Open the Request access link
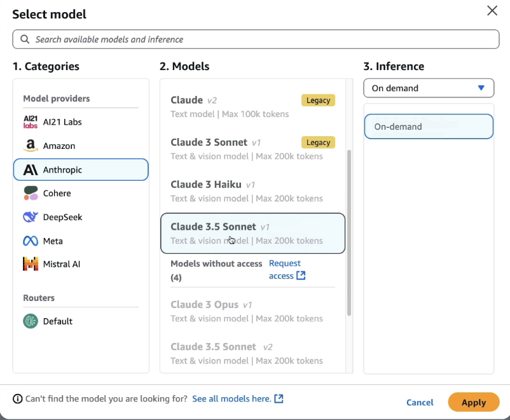Viewport: 510px width, 420px height. 287,270
